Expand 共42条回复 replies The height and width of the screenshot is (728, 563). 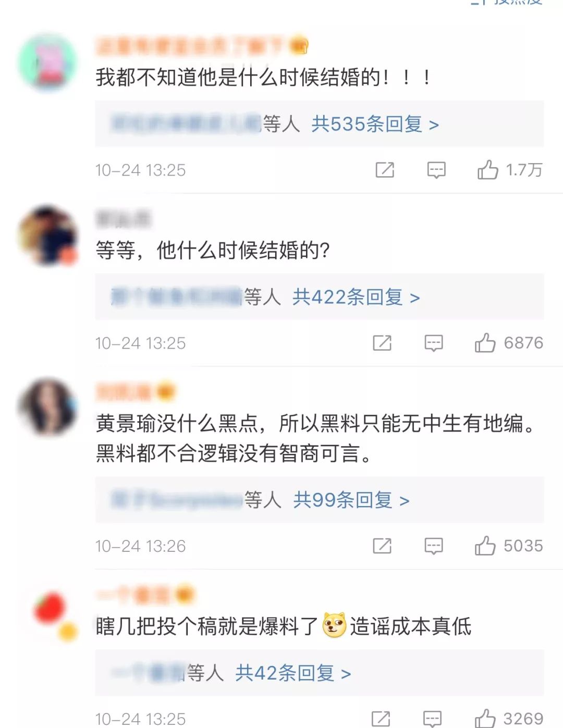[293, 673]
